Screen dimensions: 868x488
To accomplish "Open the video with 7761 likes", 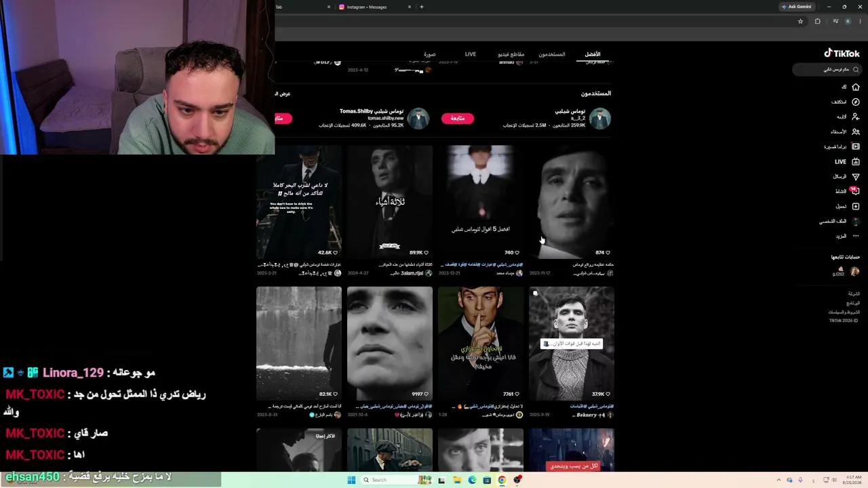I will coord(481,343).
